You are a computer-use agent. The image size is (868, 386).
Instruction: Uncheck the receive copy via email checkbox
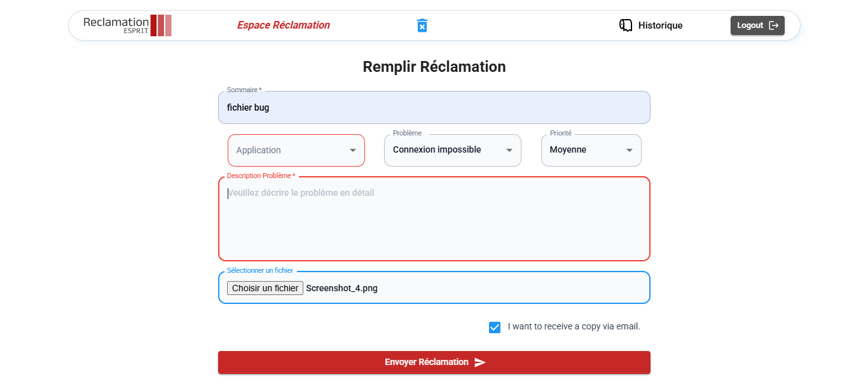click(x=495, y=327)
